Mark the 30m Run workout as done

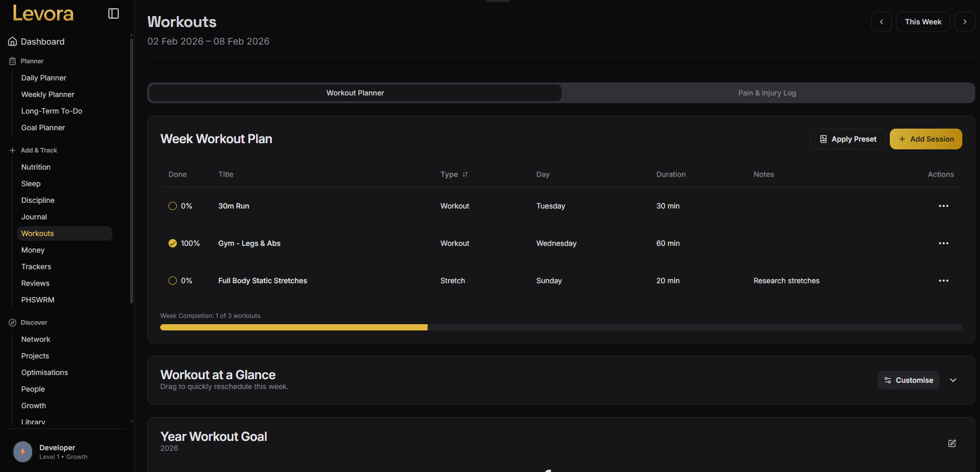[x=172, y=206]
